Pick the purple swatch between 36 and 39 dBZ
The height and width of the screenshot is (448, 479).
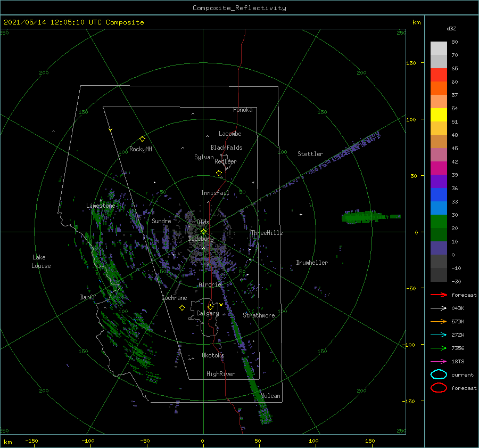point(439,182)
